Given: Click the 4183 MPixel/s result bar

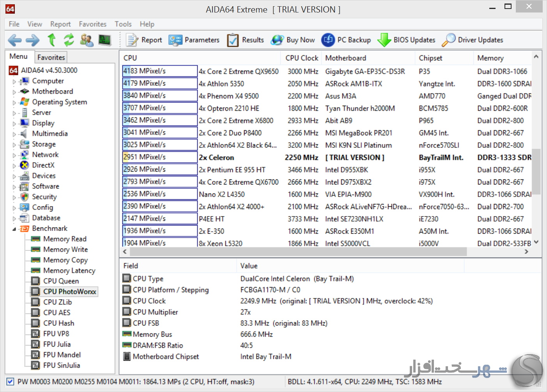Looking at the screenshot, I should click(x=160, y=71).
